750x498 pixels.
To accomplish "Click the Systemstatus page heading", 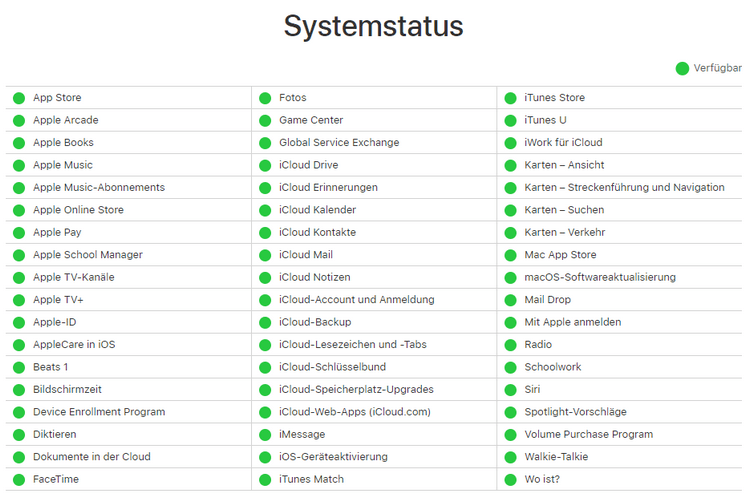I will pyautogui.click(x=374, y=26).
